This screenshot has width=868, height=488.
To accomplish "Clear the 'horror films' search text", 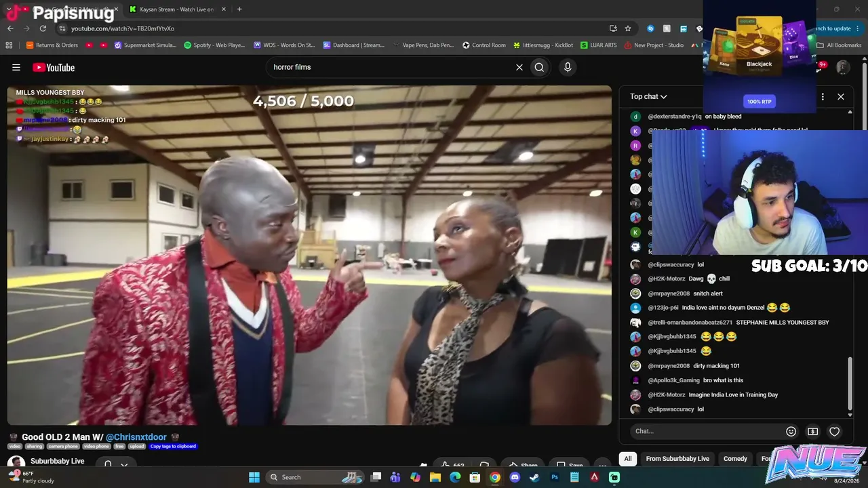I will pos(519,67).
